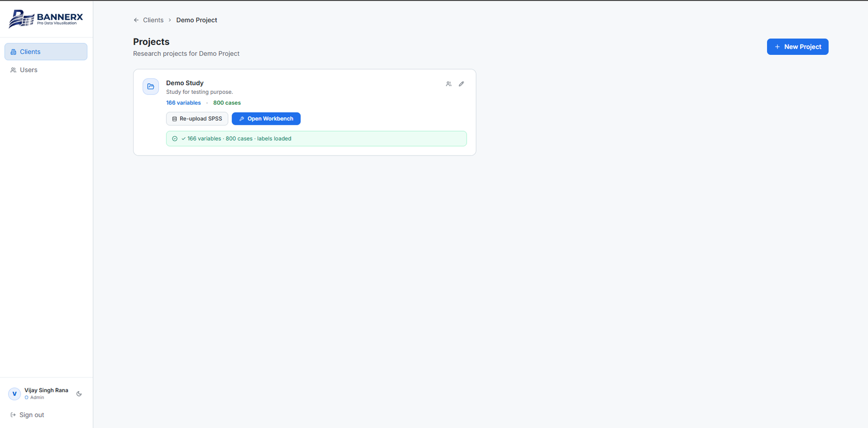This screenshot has height=428, width=868.
Task: Open the Users sidebar item
Action: pos(46,70)
